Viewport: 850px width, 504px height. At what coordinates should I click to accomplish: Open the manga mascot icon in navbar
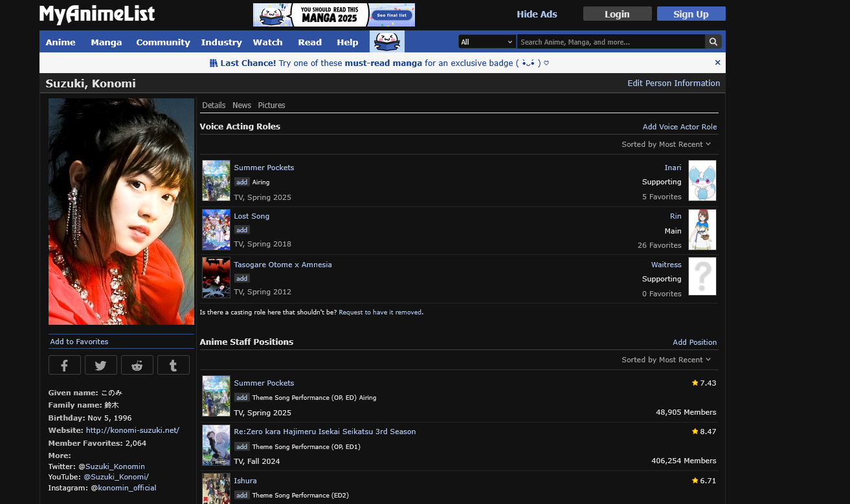point(387,41)
